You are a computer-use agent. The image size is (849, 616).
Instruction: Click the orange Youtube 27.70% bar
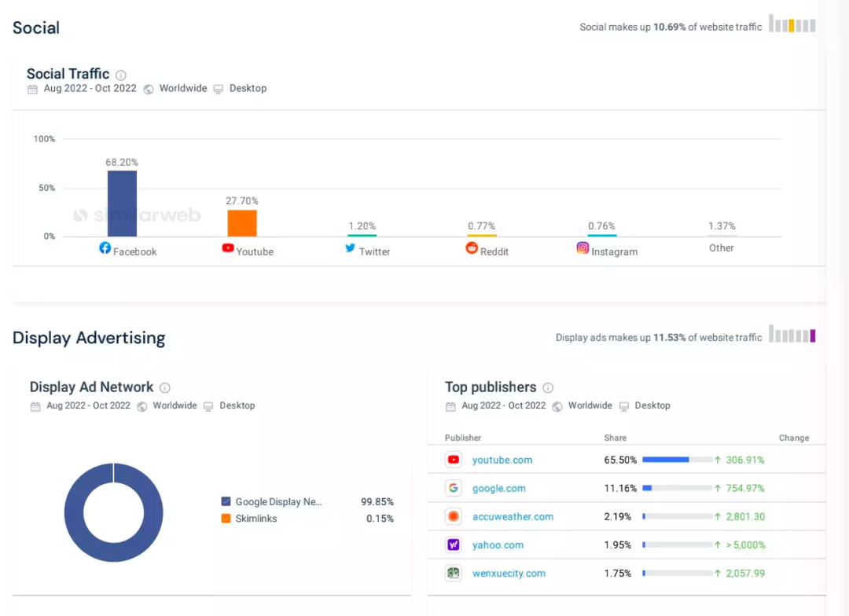[x=242, y=223]
